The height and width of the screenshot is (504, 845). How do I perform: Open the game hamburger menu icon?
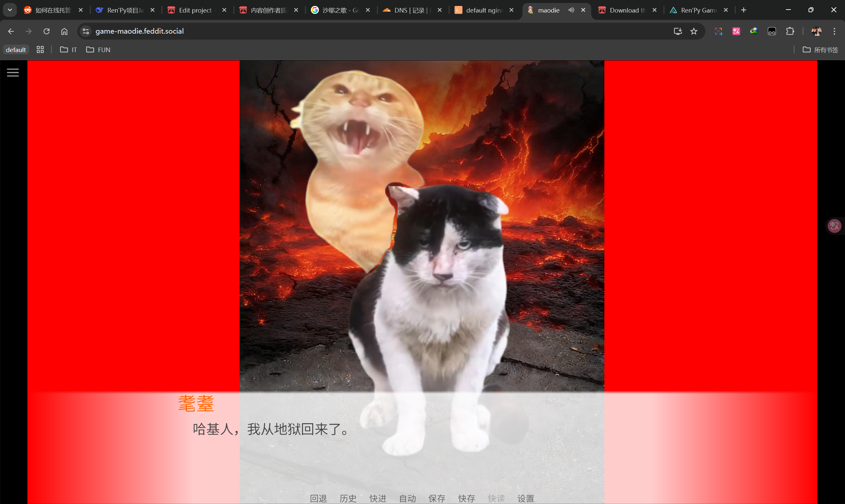point(13,72)
